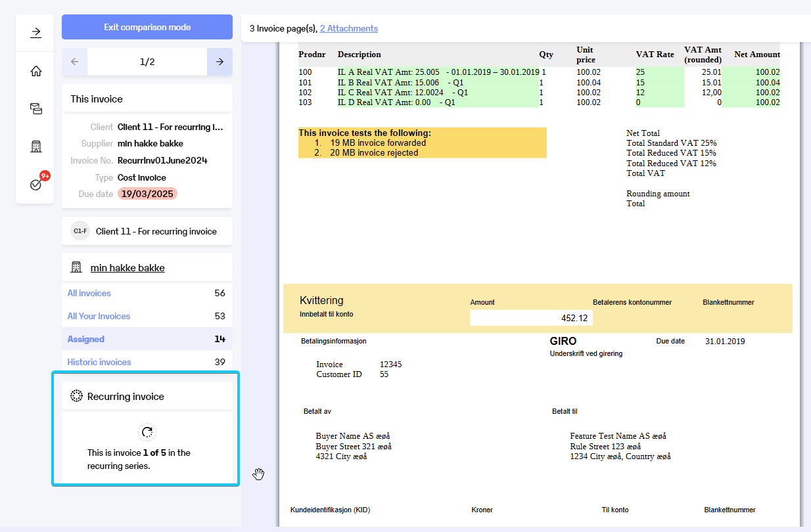
Task: Click the Due date 31.01.2019 value
Action: [x=725, y=341]
